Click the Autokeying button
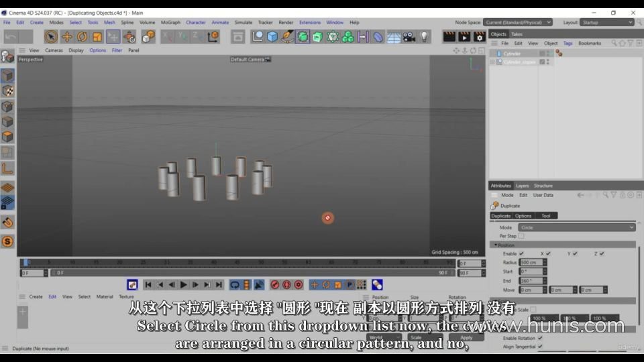This screenshot has height=362, width=644. (x=286, y=285)
